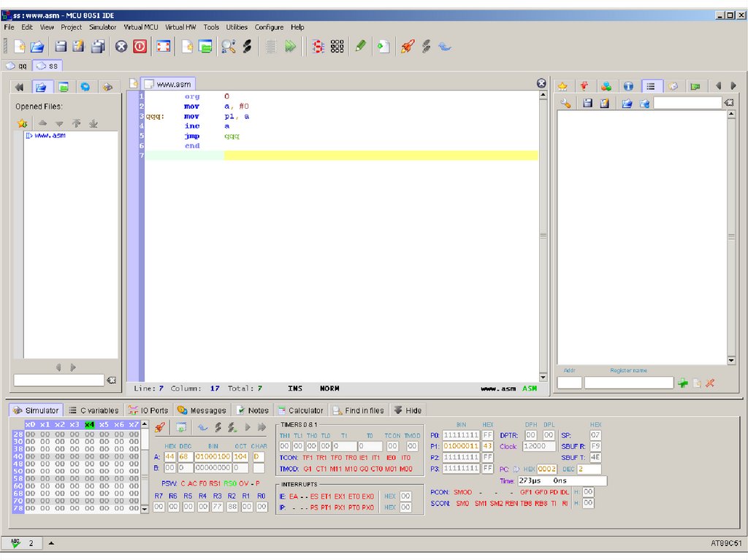This screenshot has height=560, width=748.
Task: Show next right-panel tabs with right arrow
Action: pos(733,86)
